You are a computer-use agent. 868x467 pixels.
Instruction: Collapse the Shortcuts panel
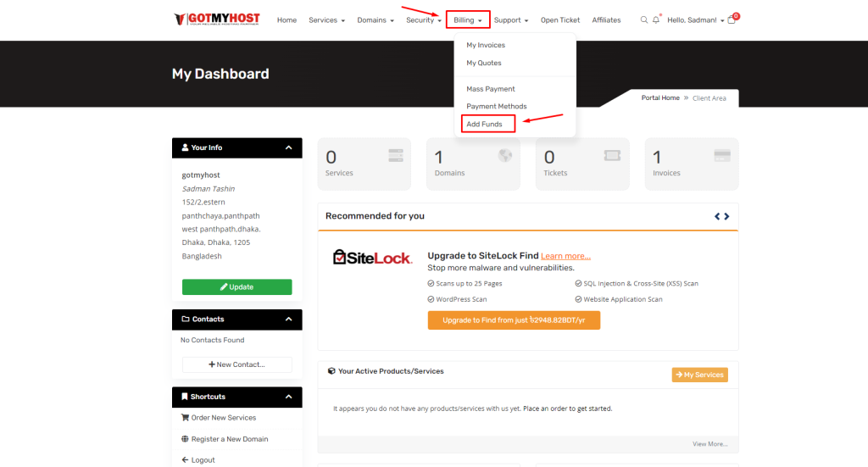[288, 397]
